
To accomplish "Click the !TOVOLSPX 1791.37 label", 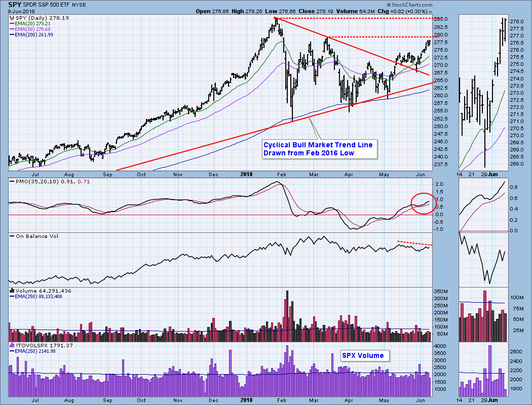I will pos(44,345).
